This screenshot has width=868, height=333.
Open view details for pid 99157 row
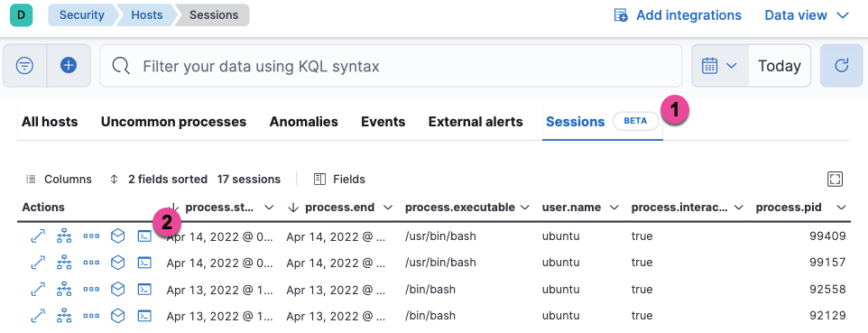click(38, 262)
